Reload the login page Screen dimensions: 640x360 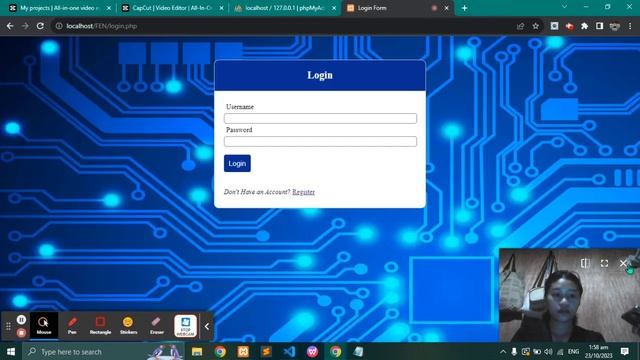pyautogui.click(x=40, y=26)
